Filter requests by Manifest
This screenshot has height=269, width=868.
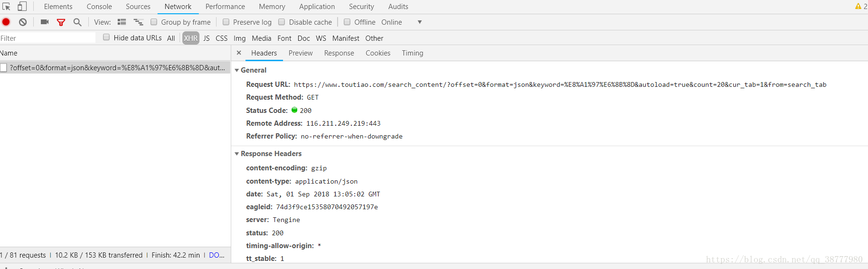click(346, 38)
